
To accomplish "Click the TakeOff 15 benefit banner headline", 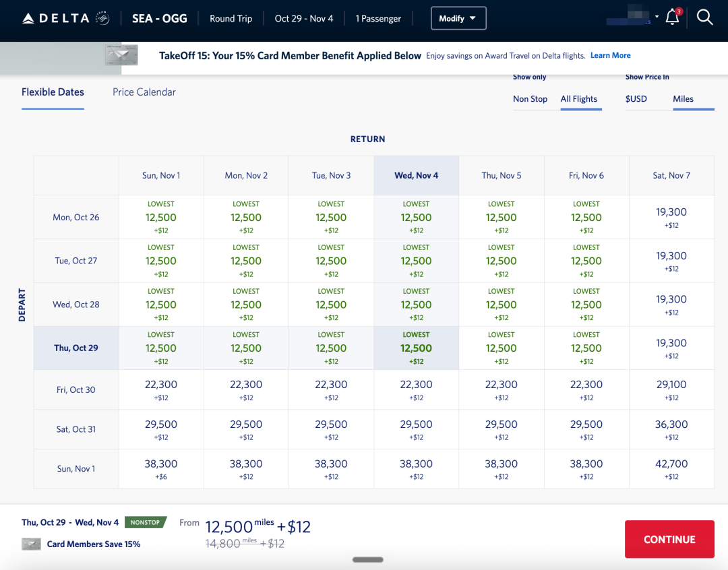I will (290, 56).
